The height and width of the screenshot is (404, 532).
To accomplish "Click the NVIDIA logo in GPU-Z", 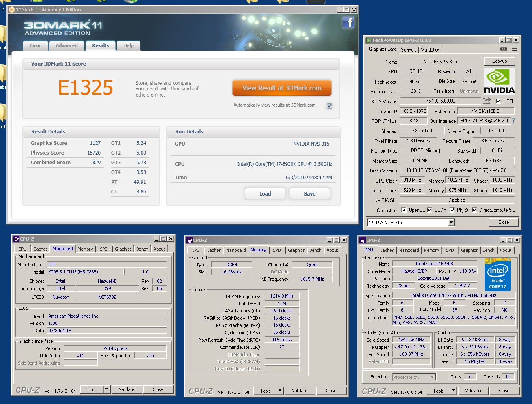I will pos(499,81).
